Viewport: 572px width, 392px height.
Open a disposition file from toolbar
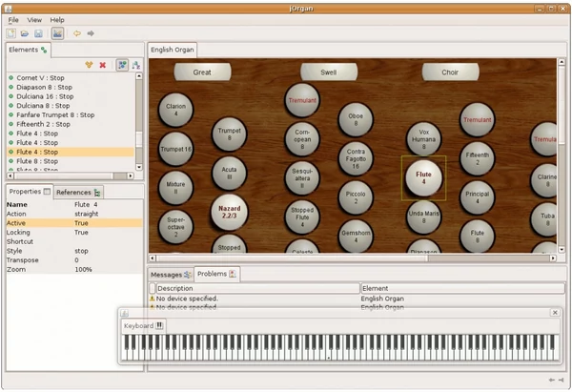coord(25,33)
